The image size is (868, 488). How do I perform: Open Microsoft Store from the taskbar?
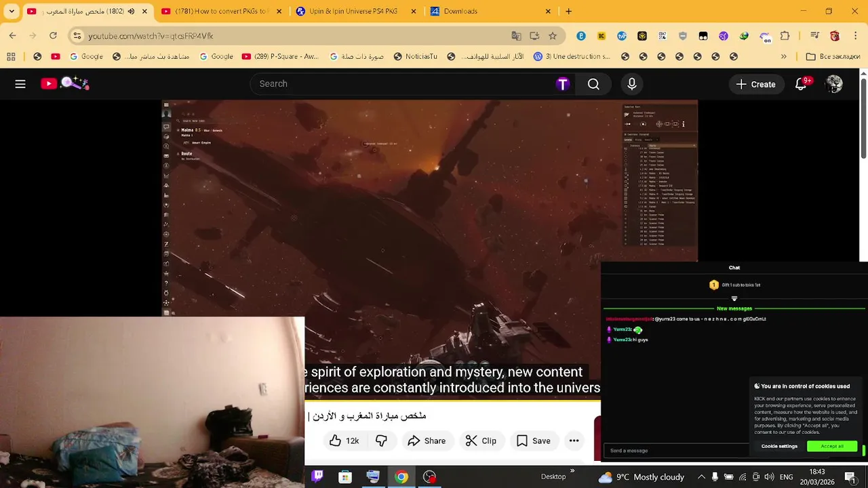pyautogui.click(x=345, y=476)
